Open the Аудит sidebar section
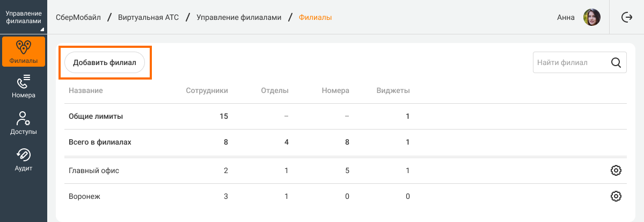This screenshot has height=222, width=644. (x=24, y=160)
